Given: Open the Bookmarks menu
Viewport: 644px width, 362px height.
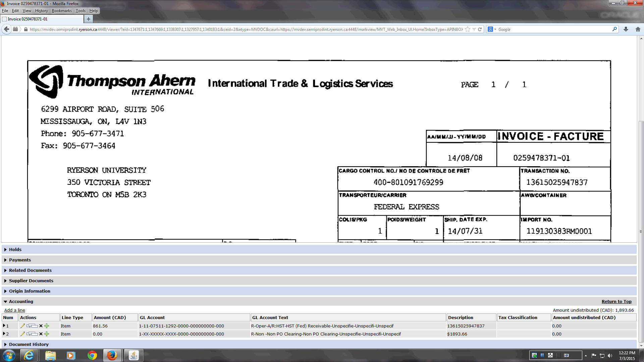Looking at the screenshot, I should click(62, 11).
